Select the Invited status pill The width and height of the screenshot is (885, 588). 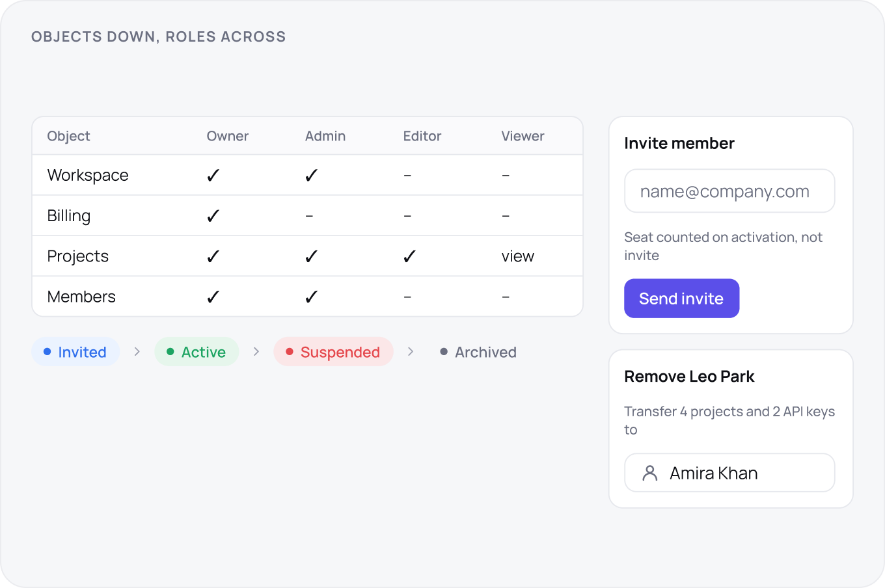coord(75,352)
